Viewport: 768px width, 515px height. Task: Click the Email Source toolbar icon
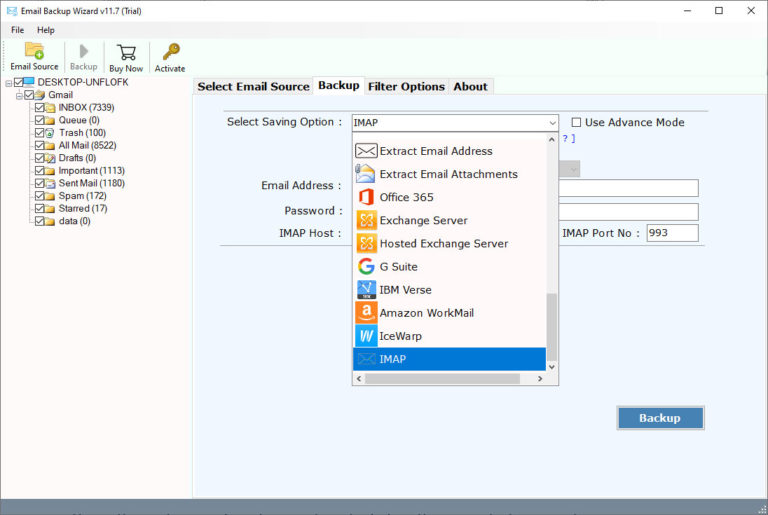pos(34,51)
